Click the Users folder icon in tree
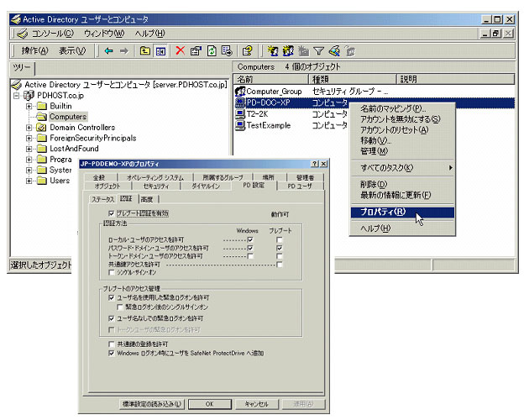 coord(42,181)
